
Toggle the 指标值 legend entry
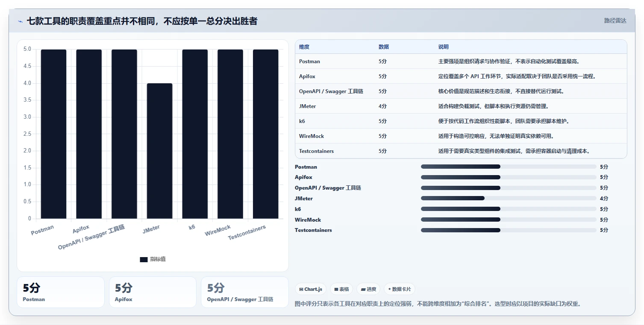click(x=153, y=259)
